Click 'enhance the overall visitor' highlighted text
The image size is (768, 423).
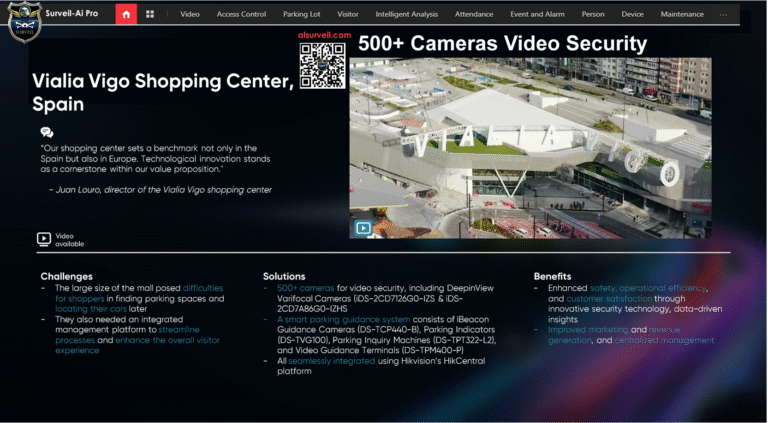[x=168, y=340]
